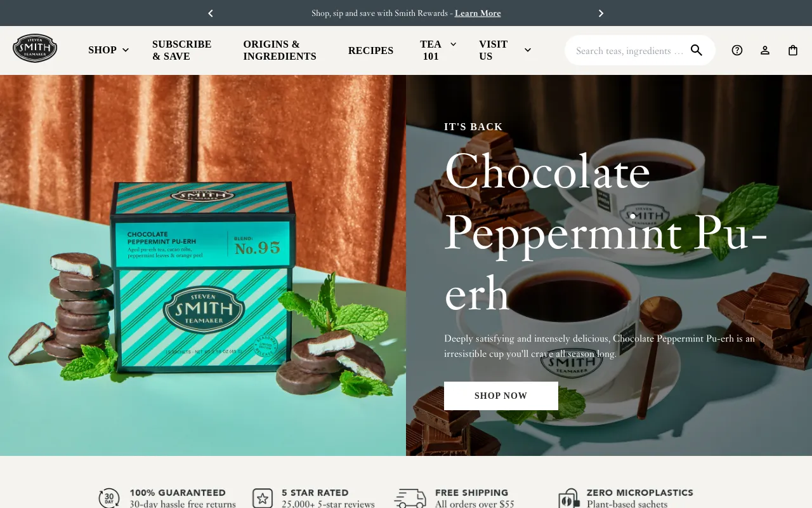Expand the Tea 101 dropdown chevron
This screenshot has height=508, width=812.
tap(453, 44)
